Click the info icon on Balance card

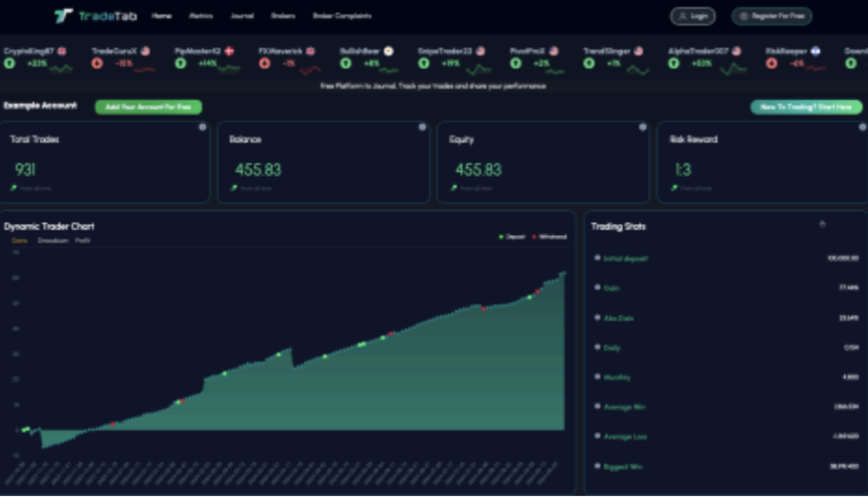click(422, 128)
